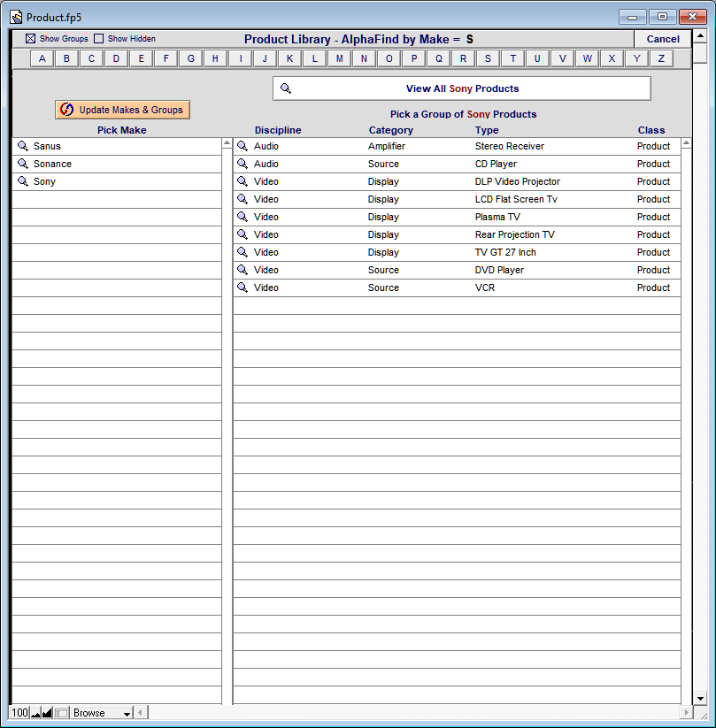This screenshot has width=716, height=728.
Task: Click window vertical scrollbar up arrow
Action: coord(700,35)
